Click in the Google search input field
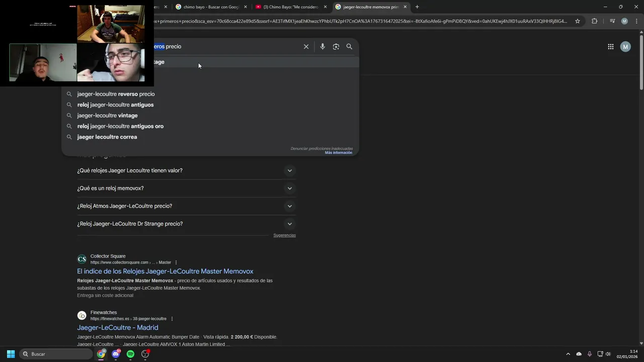Screen dimensions: 644x362 [x=226, y=46]
